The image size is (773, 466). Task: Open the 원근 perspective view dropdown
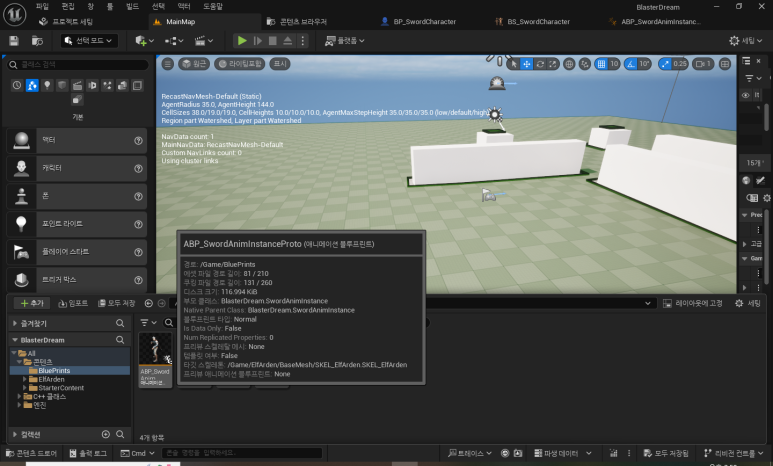point(194,64)
